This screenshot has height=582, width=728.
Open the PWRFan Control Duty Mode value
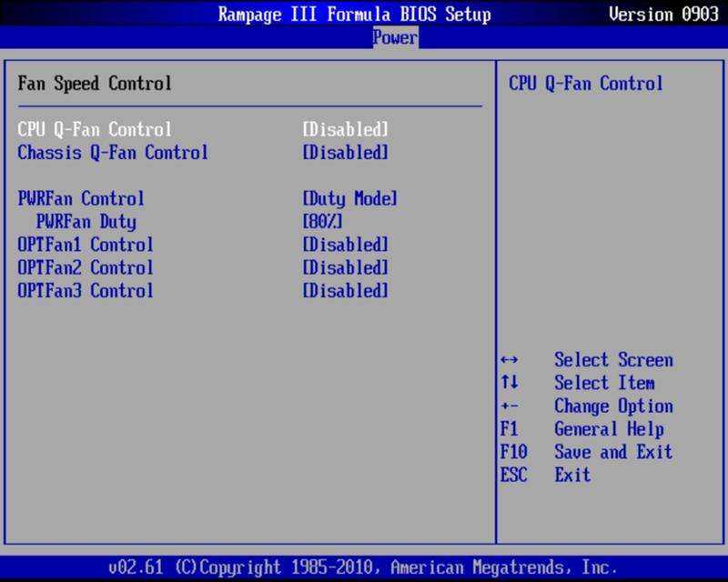point(350,198)
